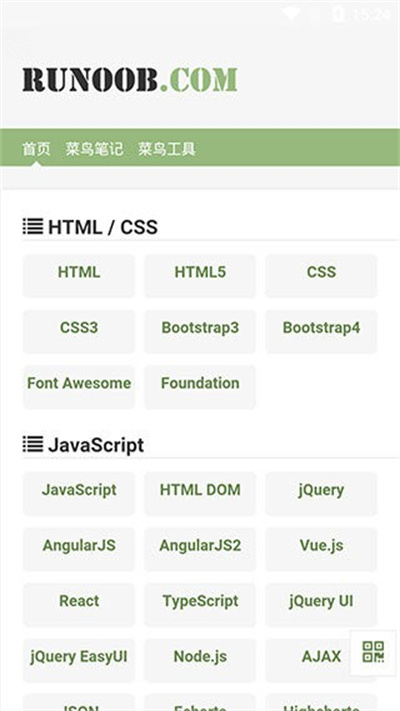This screenshot has width=400, height=711.
Task: Open the TypeScript tutorial
Action: pos(200,604)
